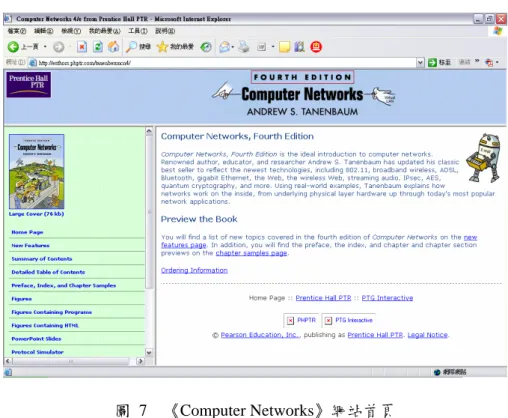Open the Pearson Education, Inc. link
508x418 pixels.
pyautogui.click(x=260, y=335)
